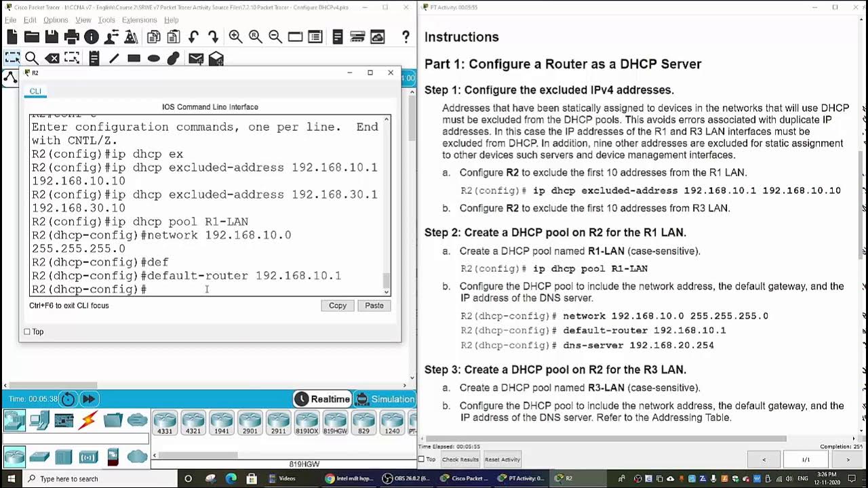Select the CLI tab in R2

35,91
